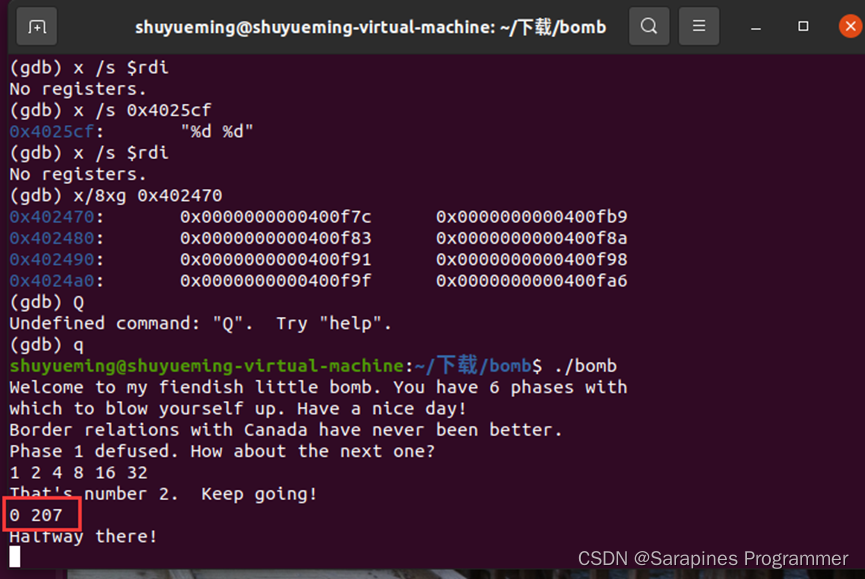Open a new terminal tab with the plus icon
Screen dimensions: 865x579
[x=36, y=26]
